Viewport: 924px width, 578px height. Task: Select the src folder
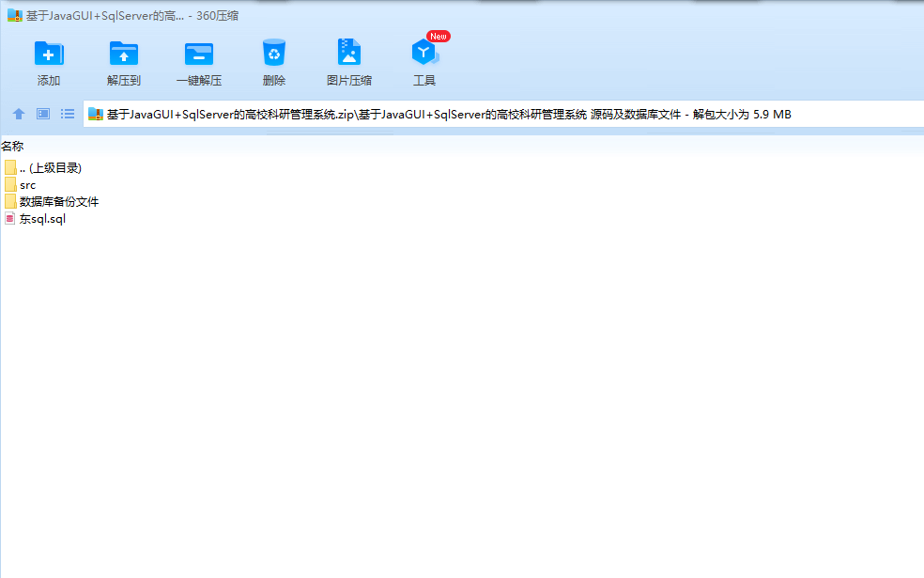tap(21, 185)
